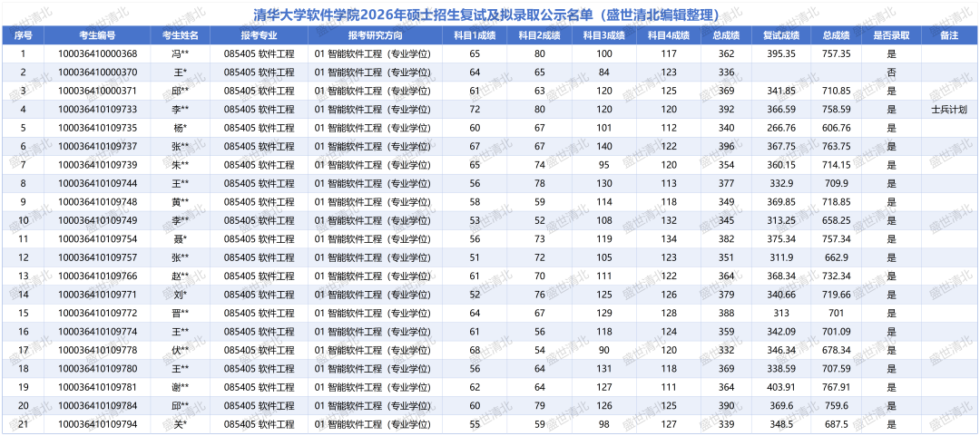Click the 考生编号 column header

click(x=97, y=35)
